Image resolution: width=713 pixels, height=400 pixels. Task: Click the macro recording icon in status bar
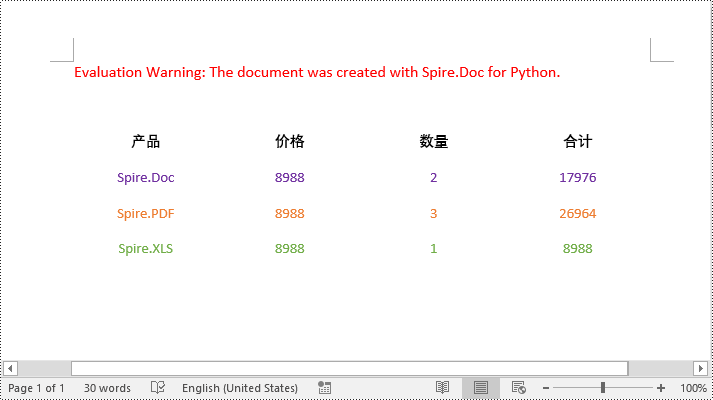tap(325, 388)
